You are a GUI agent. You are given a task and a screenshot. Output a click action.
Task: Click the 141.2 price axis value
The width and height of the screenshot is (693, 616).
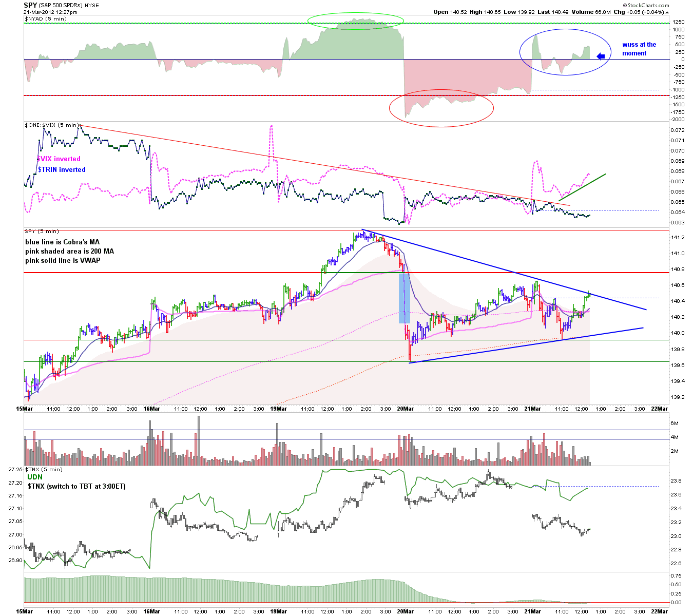tap(677, 238)
